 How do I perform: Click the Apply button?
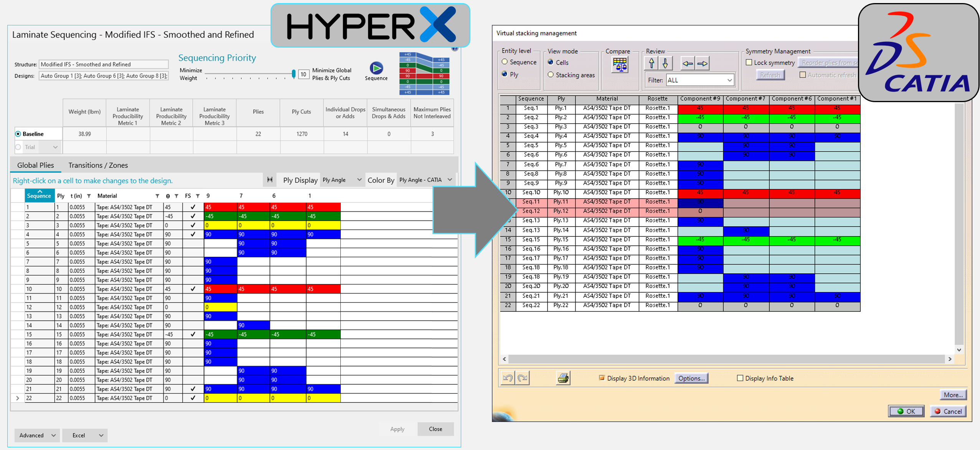click(x=397, y=429)
